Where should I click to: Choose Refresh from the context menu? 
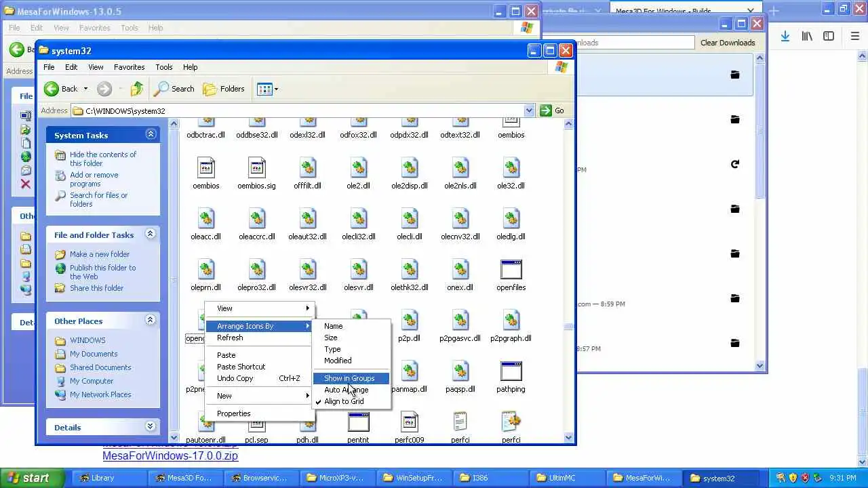pyautogui.click(x=260, y=338)
